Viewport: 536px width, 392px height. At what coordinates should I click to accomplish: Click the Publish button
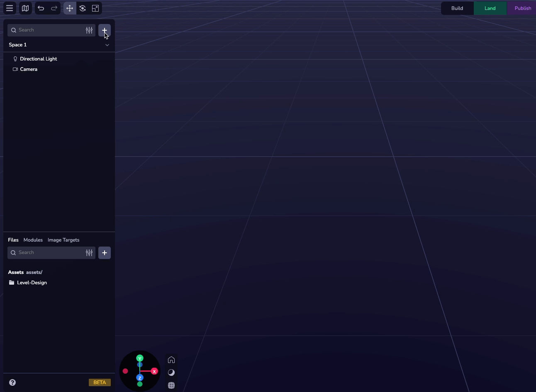522,8
